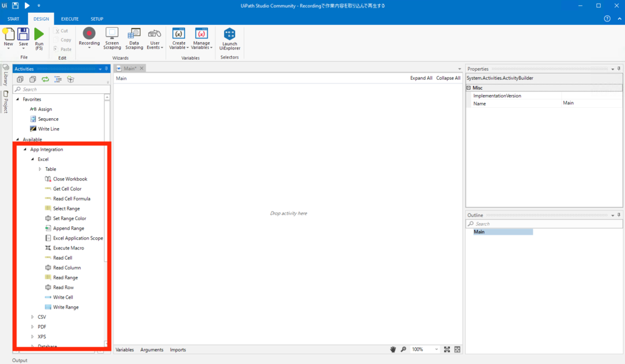This screenshot has width=625, height=364.
Task: Pin the Outline panel
Action: click(x=619, y=215)
